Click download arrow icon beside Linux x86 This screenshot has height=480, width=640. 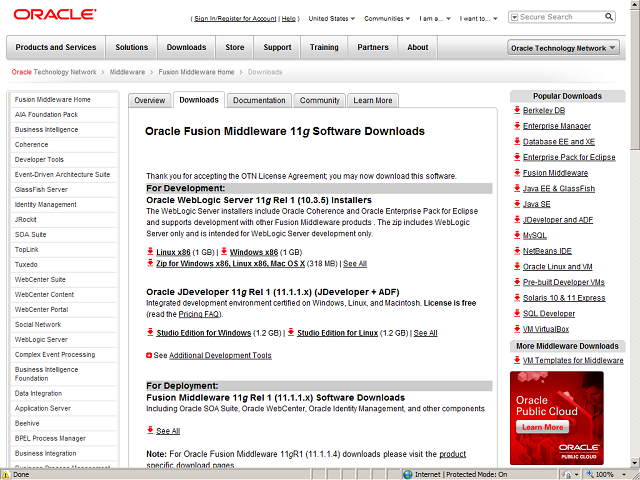click(x=150, y=252)
